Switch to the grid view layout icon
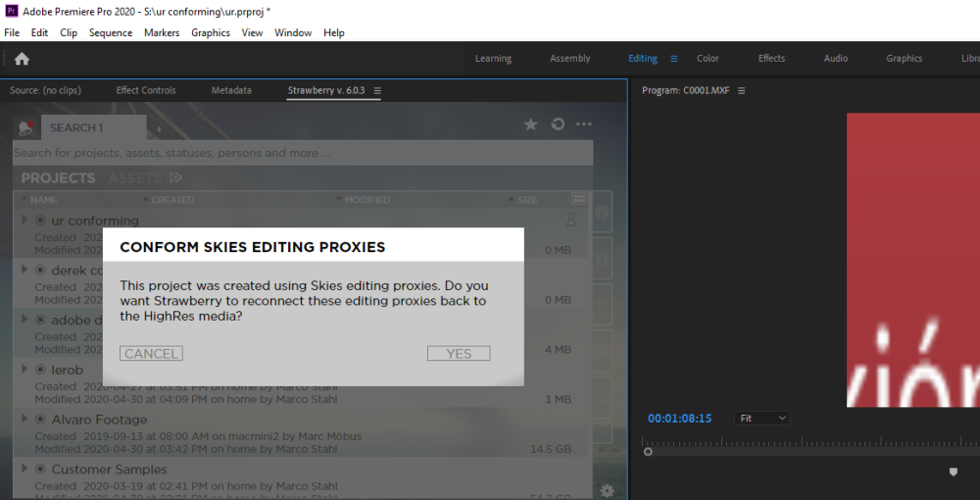The width and height of the screenshot is (980, 500). [x=578, y=199]
